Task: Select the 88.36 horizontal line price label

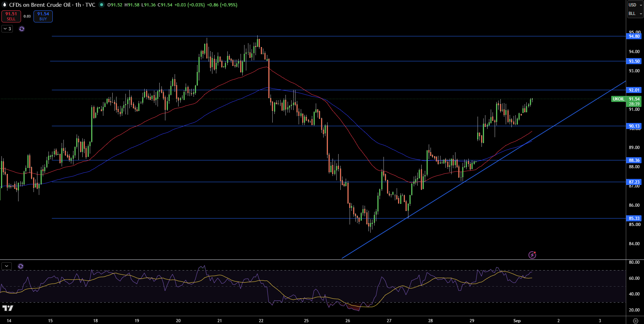Action: point(634,160)
